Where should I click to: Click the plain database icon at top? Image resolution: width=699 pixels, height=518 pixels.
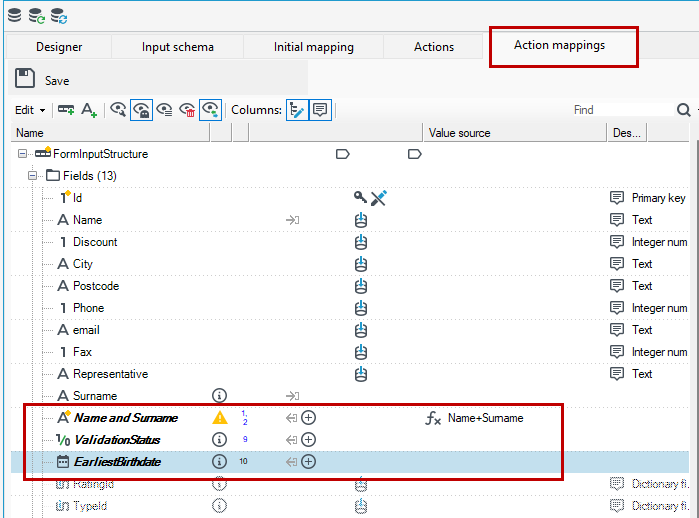pyautogui.click(x=14, y=15)
